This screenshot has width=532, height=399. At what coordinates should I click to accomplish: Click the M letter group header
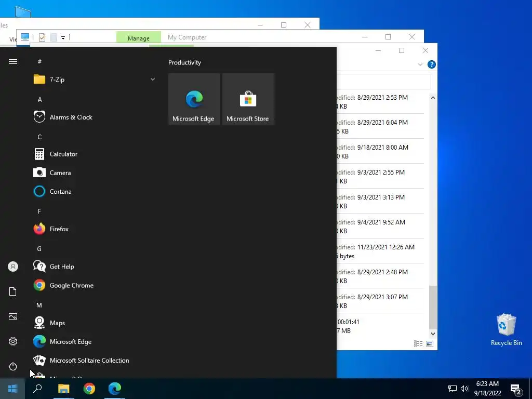(x=39, y=305)
